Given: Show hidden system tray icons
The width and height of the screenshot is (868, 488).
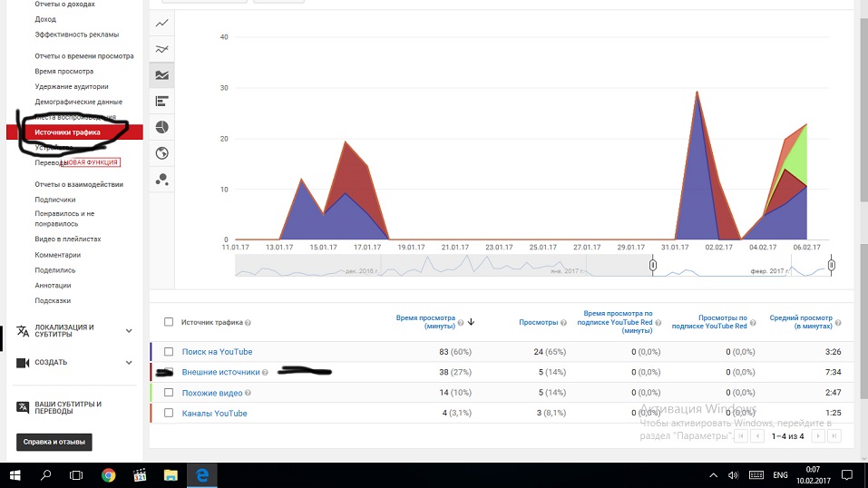Looking at the screenshot, I should tap(714, 475).
